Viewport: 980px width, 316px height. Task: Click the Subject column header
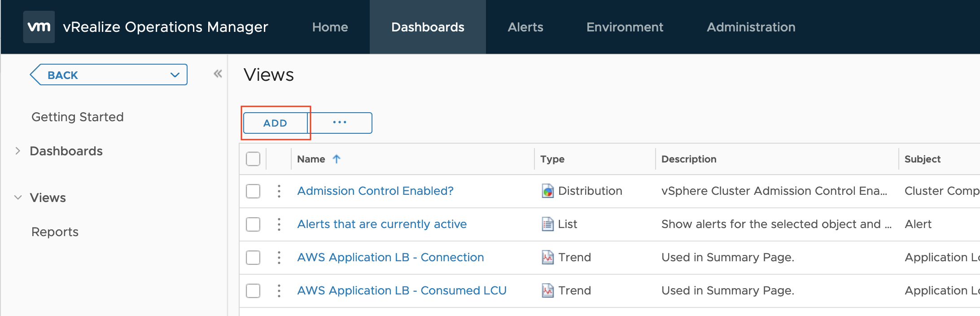coord(923,159)
